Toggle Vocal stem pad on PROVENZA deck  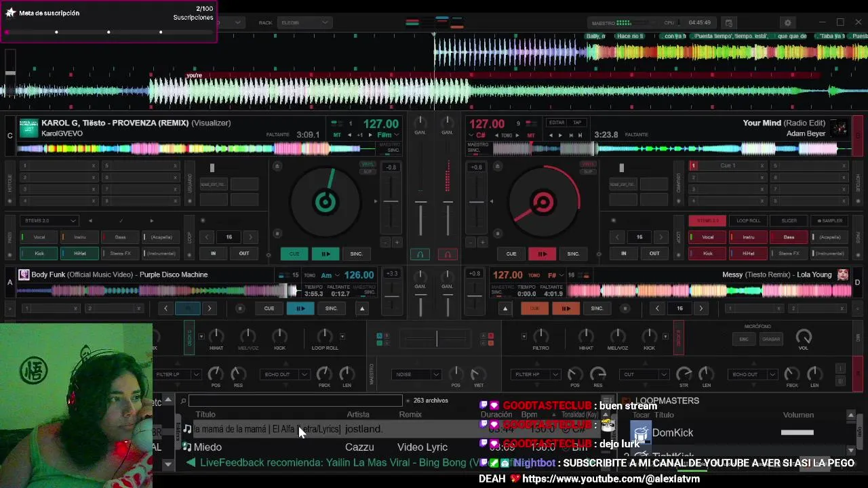pyautogui.click(x=40, y=237)
